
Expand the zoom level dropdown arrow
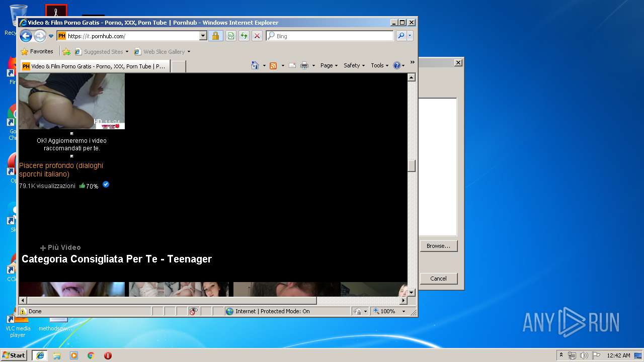403,311
